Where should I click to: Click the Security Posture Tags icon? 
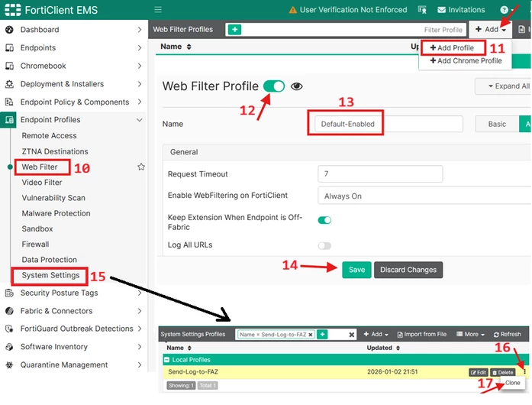tap(9, 293)
